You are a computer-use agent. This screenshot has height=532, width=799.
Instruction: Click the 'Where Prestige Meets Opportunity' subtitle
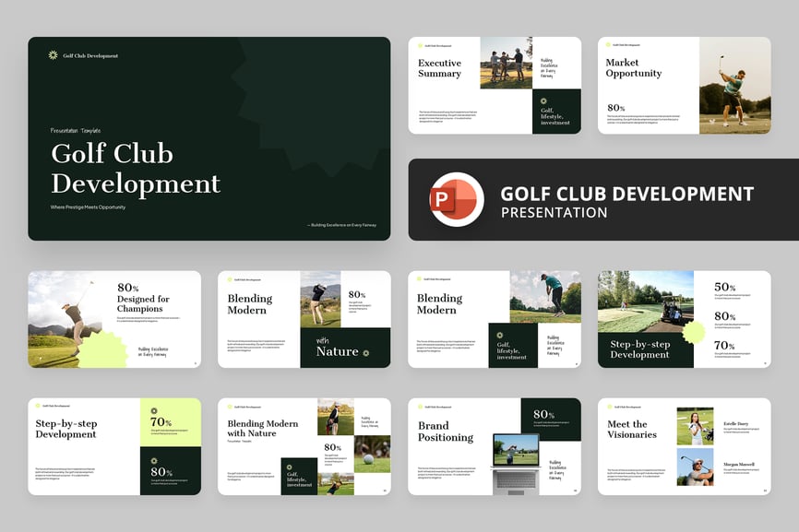coord(88,207)
